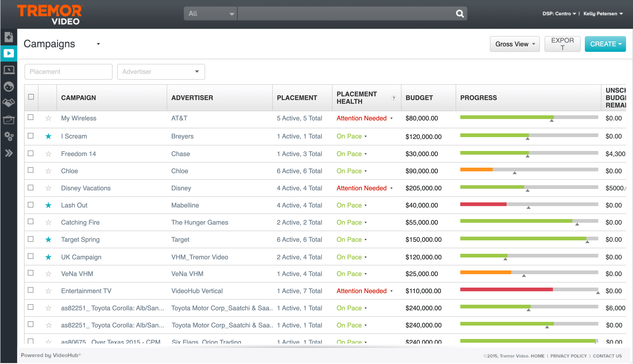Star the My Wireless campaign
This screenshot has width=633, height=364.
[48, 118]
